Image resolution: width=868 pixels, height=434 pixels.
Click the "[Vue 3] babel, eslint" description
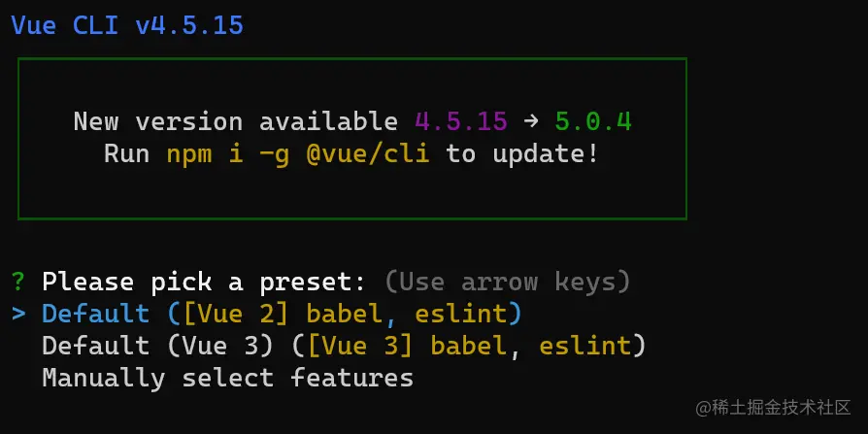476,346
